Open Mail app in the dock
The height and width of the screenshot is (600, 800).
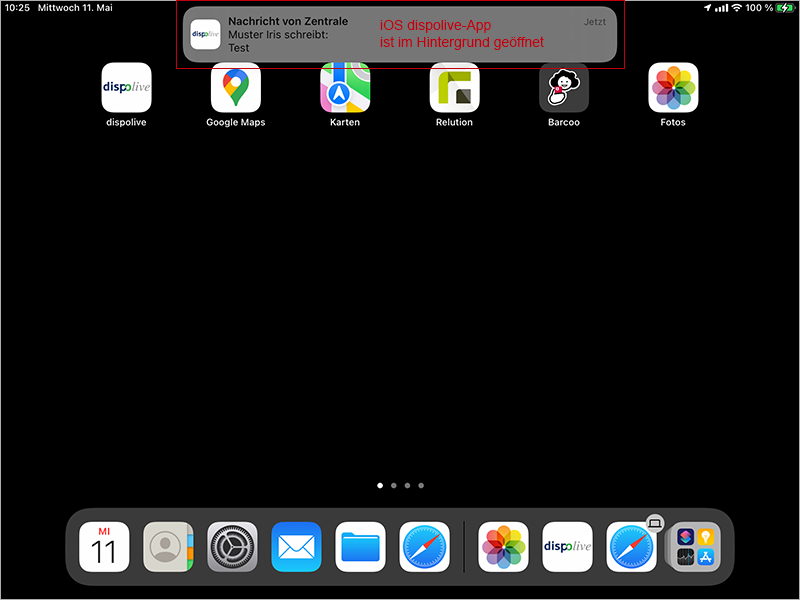(296, 546)
